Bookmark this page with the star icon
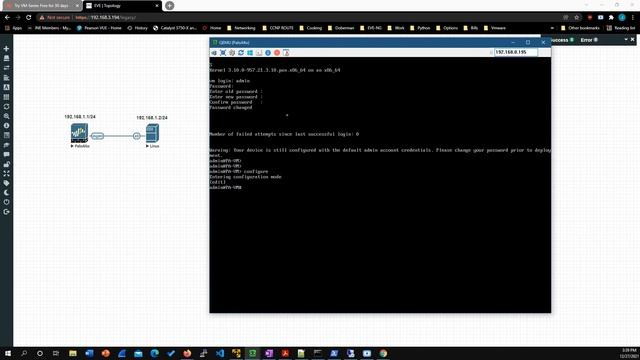Screen dimensions: 640x360 point(577,18)
